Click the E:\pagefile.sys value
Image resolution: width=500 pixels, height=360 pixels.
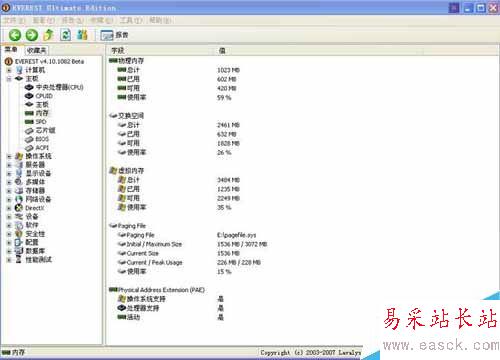coord(237,235)
